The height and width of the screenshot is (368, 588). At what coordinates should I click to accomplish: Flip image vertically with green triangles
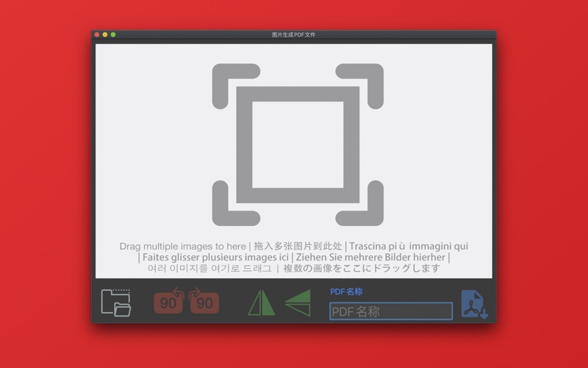(298, 302)
